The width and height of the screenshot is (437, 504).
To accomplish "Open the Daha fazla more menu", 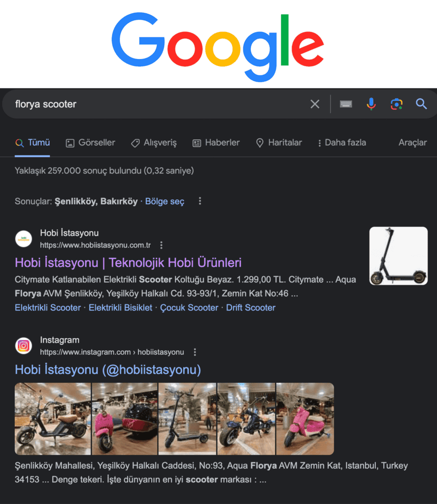I will click(342, 143).
